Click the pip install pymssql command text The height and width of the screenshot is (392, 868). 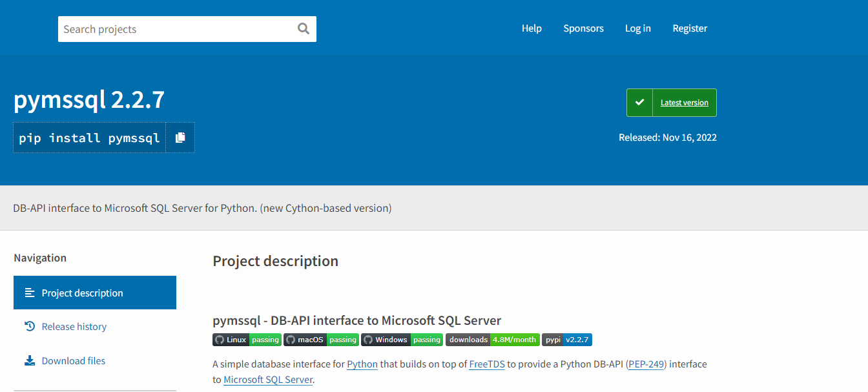[x=89, y=138]
